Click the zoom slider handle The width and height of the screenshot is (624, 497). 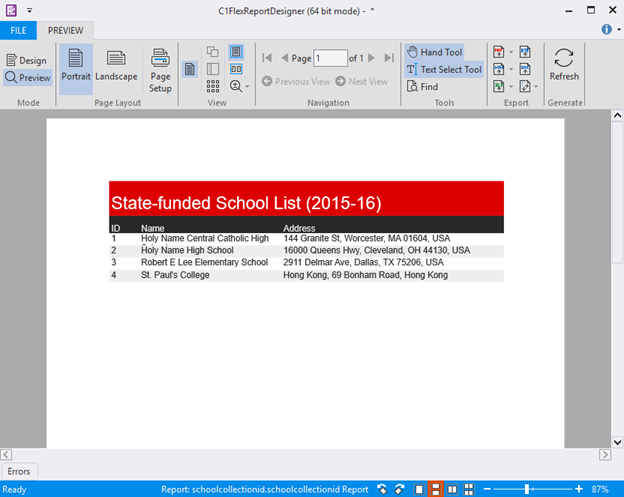tap(526, 489)
